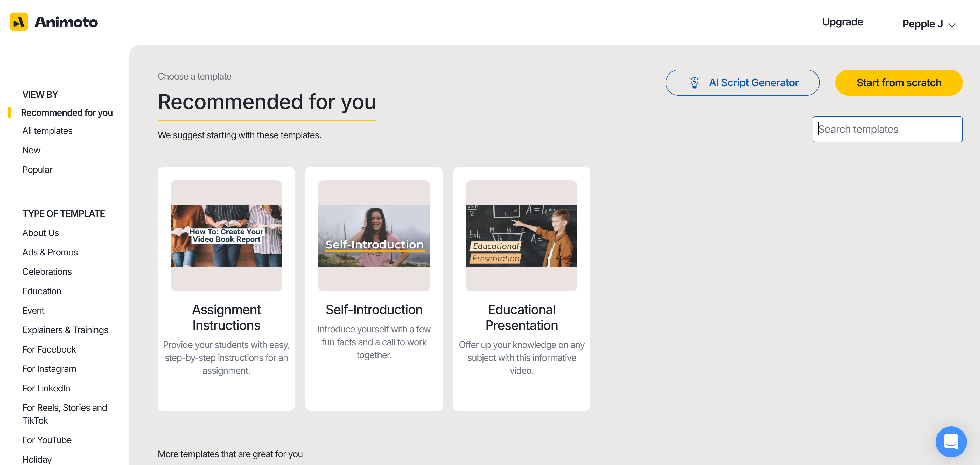View New templates
The width and height of the screenshot is (980, 465).
click(31, 150)
